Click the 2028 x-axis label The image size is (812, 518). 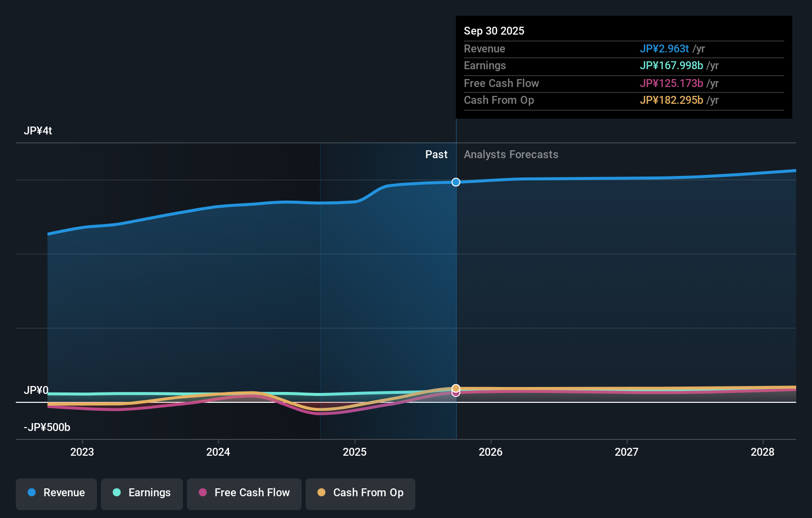pyautogui.click(x=763, y=452)
